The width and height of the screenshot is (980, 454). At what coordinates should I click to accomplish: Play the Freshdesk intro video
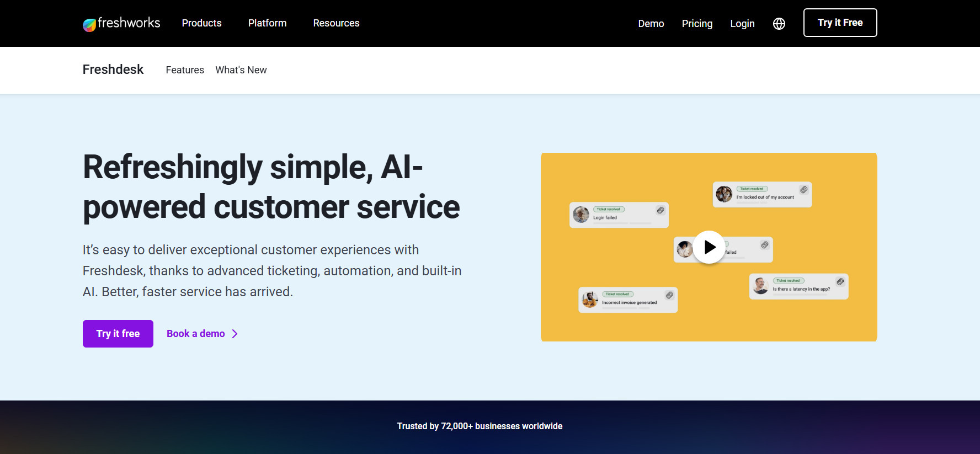[709, 247]
